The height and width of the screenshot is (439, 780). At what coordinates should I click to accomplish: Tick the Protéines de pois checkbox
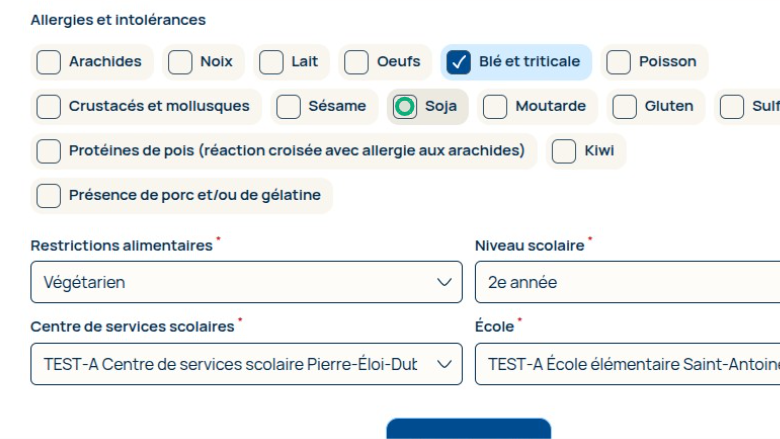[49, 151]
